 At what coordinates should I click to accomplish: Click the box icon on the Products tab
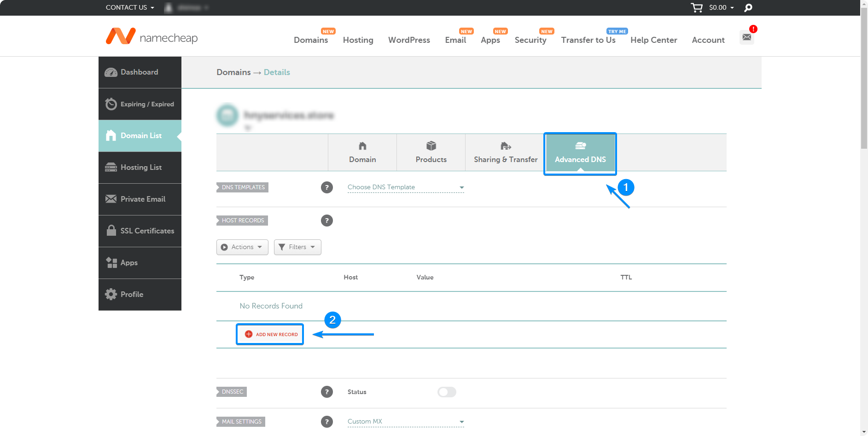coord(431,146)
